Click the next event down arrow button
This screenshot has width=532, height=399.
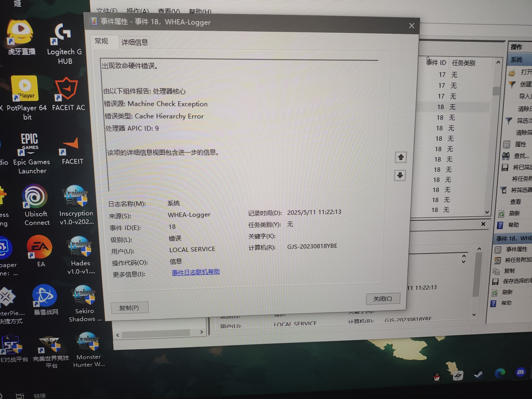[400, 175]
